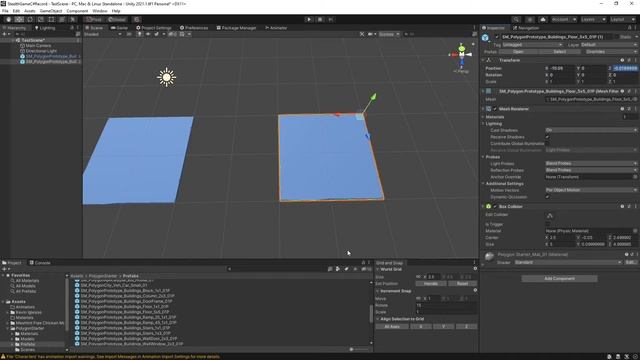Open the Window menu
The height and width of the screenshot is (360, 640).
click(100, 11)
